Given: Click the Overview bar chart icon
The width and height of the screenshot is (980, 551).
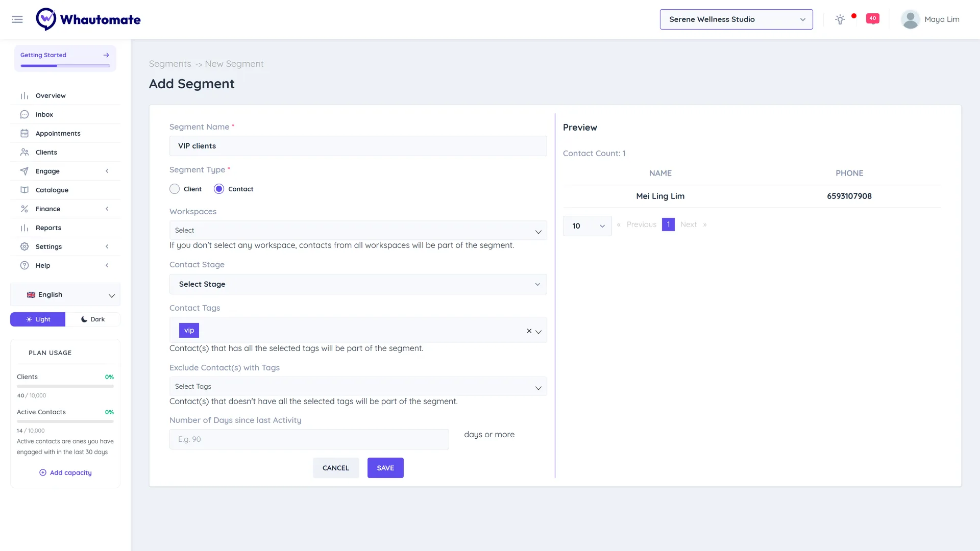Looking at the screenshot, I should pos(24,95).
